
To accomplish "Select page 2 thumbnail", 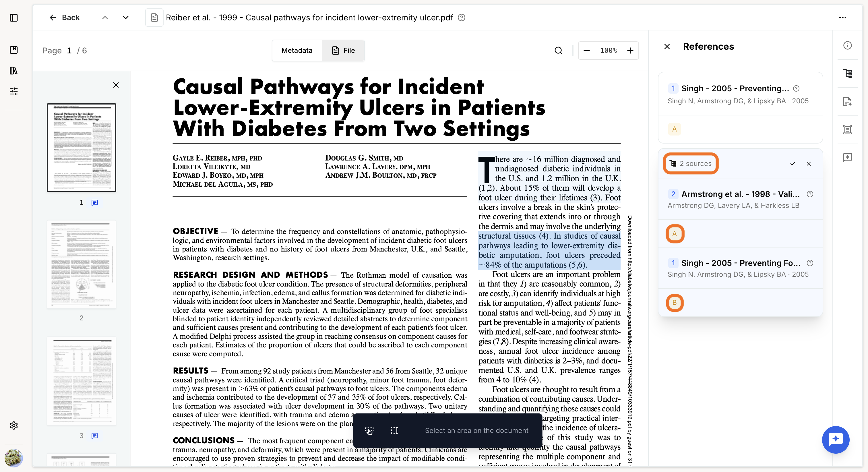I will coord(82,264).
